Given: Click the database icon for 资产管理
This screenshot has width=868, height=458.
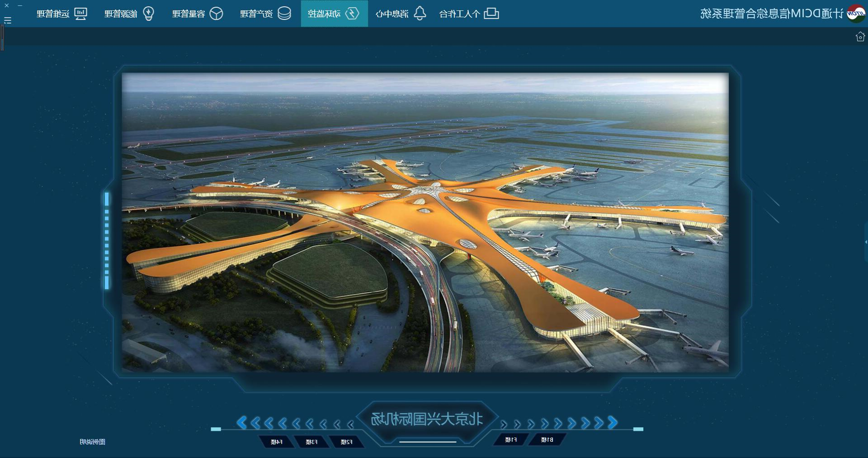Looking at the screenshot, I should pyautogui.click(x=284, y=14).
